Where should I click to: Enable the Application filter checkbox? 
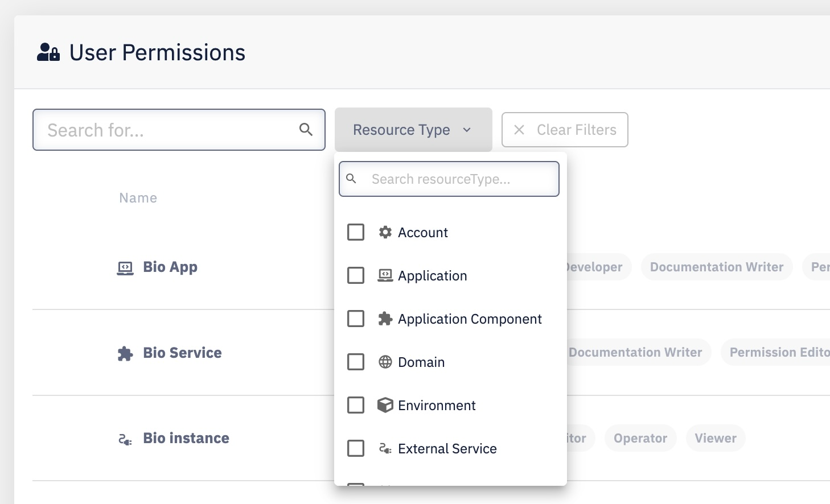tap(356, 275)
